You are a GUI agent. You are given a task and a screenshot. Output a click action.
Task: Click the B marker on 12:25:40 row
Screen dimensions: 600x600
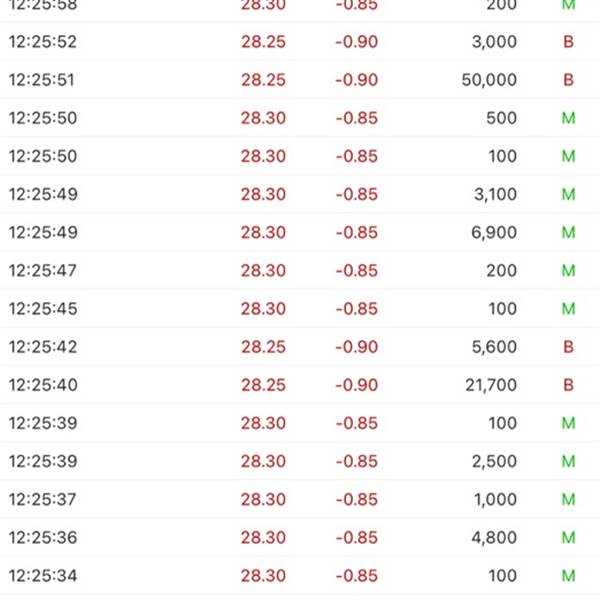(x=568, y=385)
